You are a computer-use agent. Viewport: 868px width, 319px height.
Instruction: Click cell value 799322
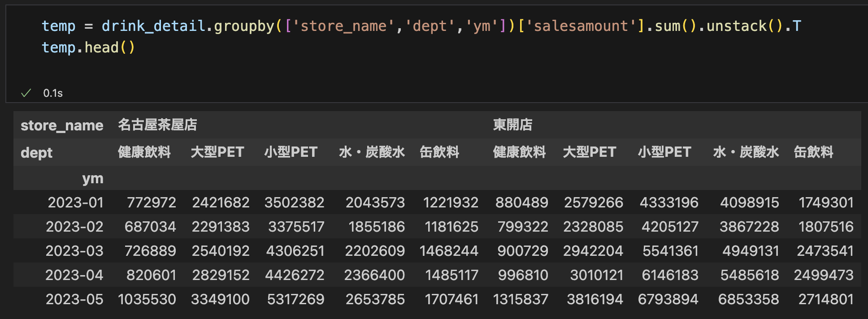[523, 227]
